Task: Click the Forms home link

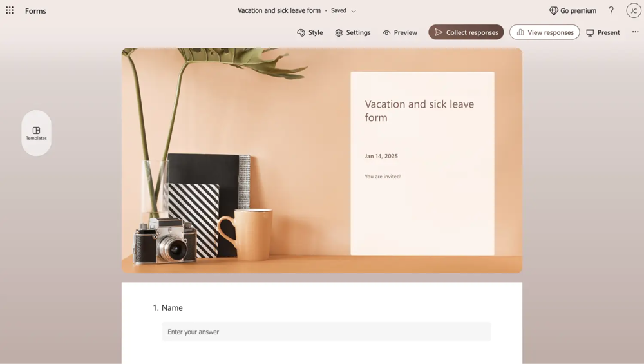Action: pyautogui.click(x=35, y=11)
